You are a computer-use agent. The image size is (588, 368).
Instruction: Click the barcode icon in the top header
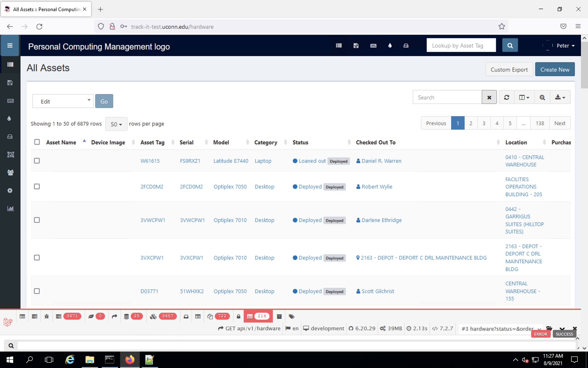[339, 46]
